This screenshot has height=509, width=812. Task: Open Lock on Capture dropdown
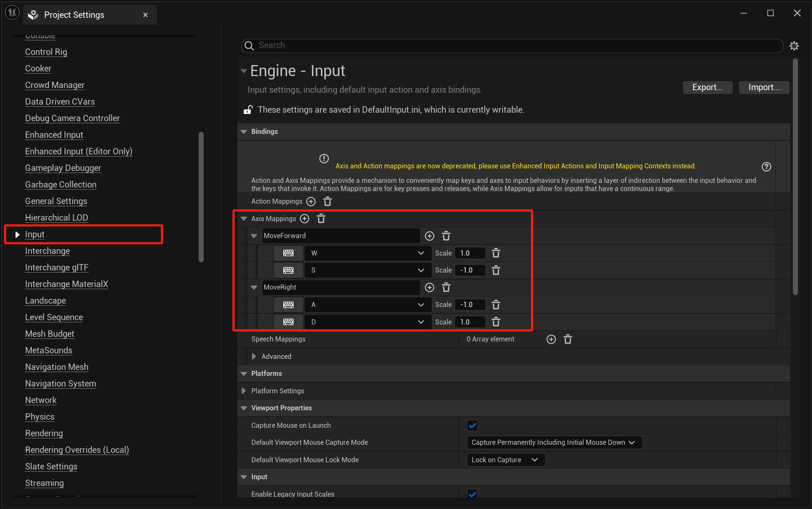coord(506,460)
